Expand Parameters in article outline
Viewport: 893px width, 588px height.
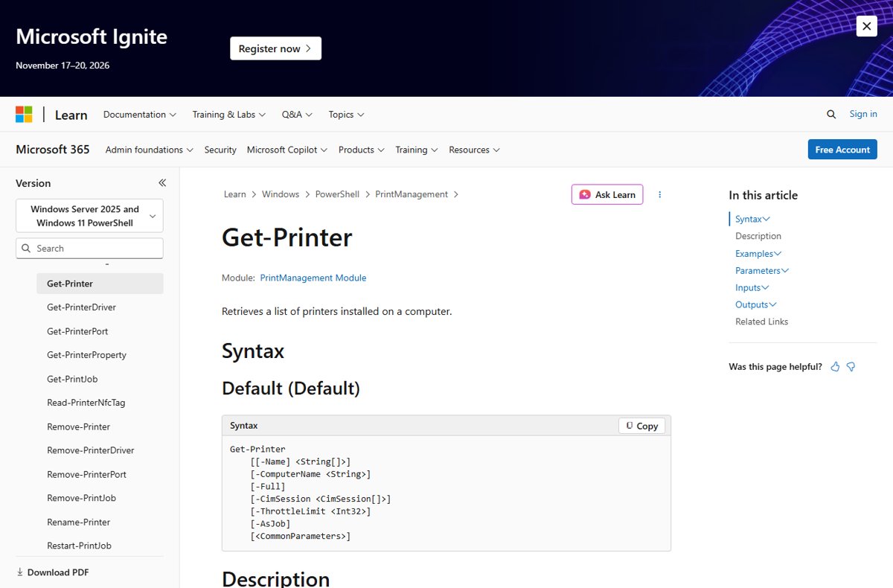coord(762,270)
